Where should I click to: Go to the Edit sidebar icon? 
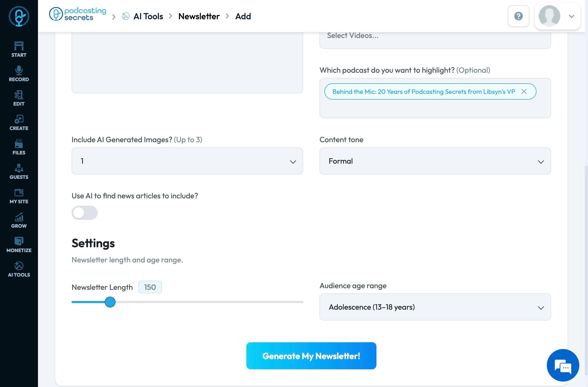[x=19, y=98]
